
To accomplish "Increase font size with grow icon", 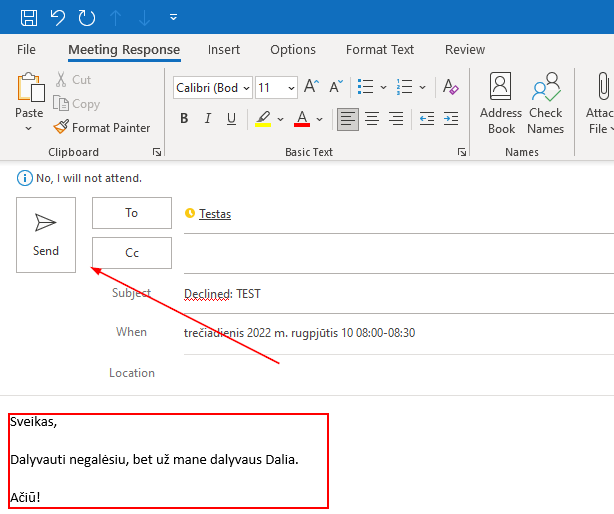I will [311, 87].
